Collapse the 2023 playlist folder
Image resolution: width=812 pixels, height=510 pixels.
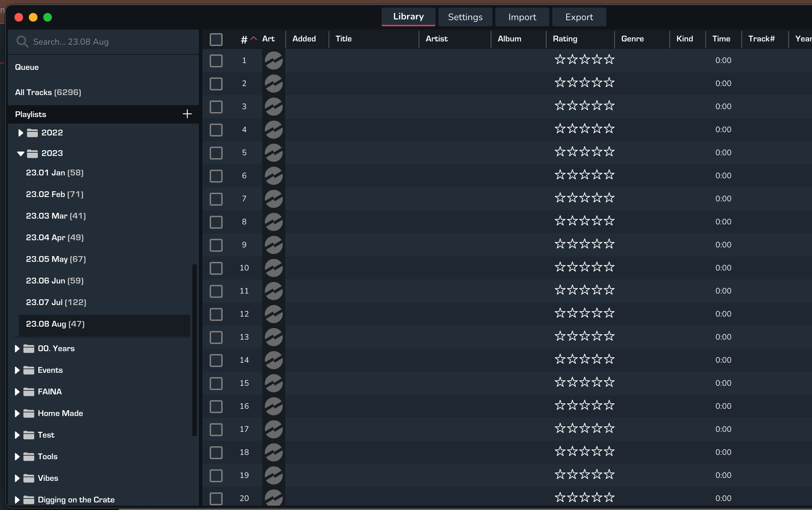tap(21, 154)
